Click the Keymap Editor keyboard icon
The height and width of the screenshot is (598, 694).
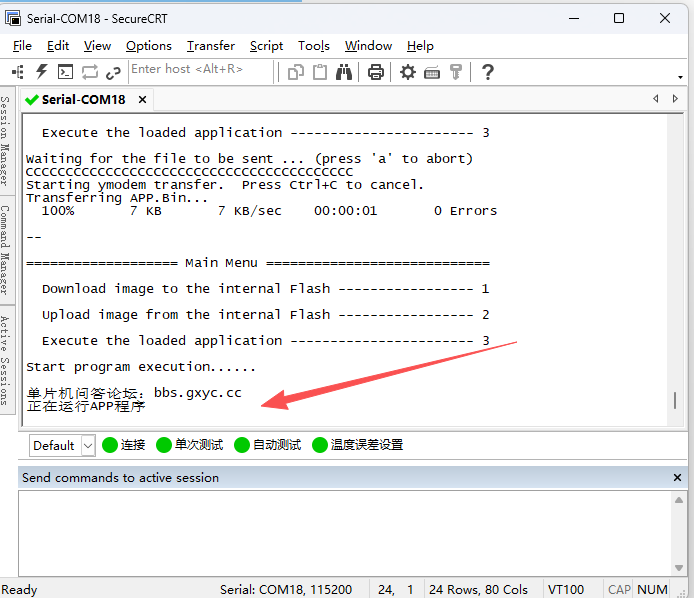(x=432, y=71)
